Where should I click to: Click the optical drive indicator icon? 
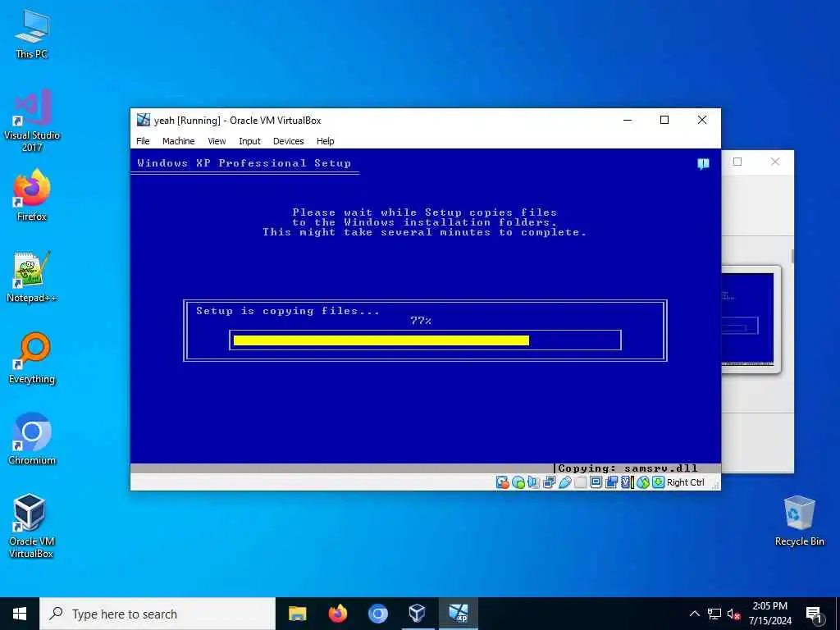pyautogui.click(x=518, y=482)
